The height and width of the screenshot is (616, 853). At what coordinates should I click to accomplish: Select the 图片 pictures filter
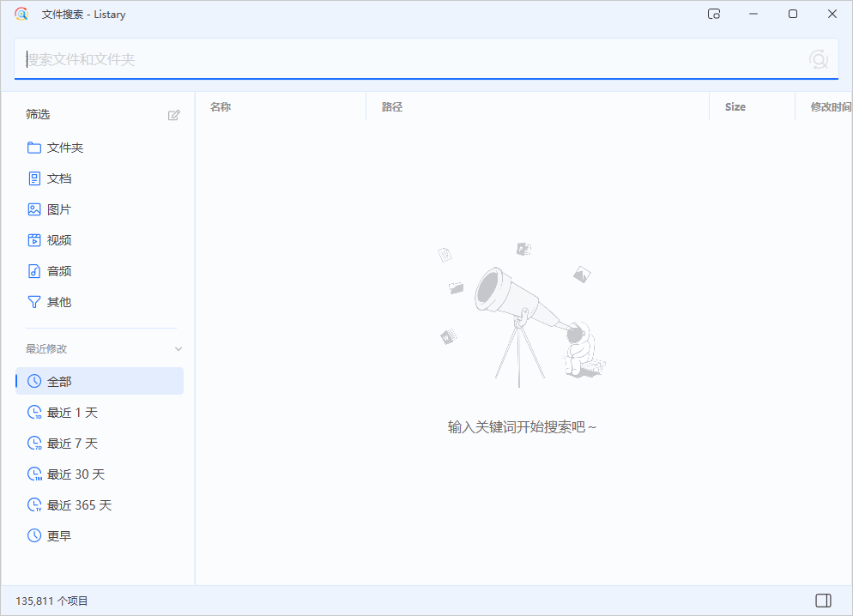tap(100, 209)
